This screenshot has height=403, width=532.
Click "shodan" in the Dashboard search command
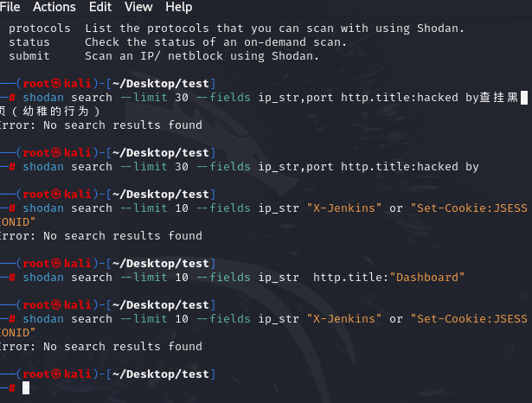43,278
